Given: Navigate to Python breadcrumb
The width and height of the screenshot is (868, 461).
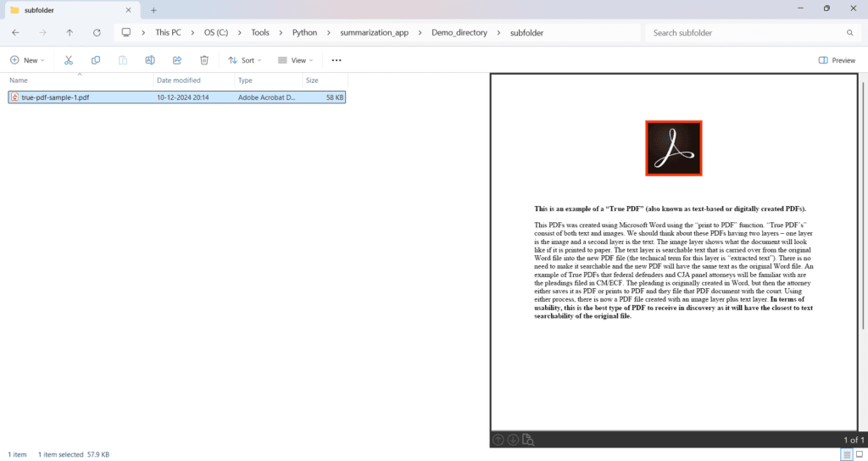Looking at the screenshot, I should pos(304,33).
